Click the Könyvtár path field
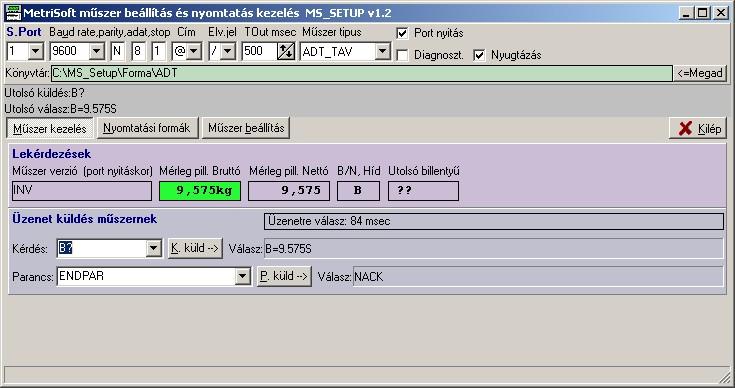The width and height of the screenshot is (735, 388). coord(361,73)
